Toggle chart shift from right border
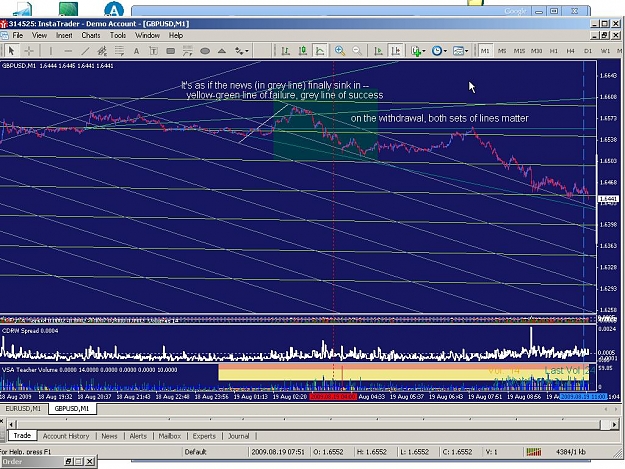The height and width of the screenshot is (469, 625). 395,51
